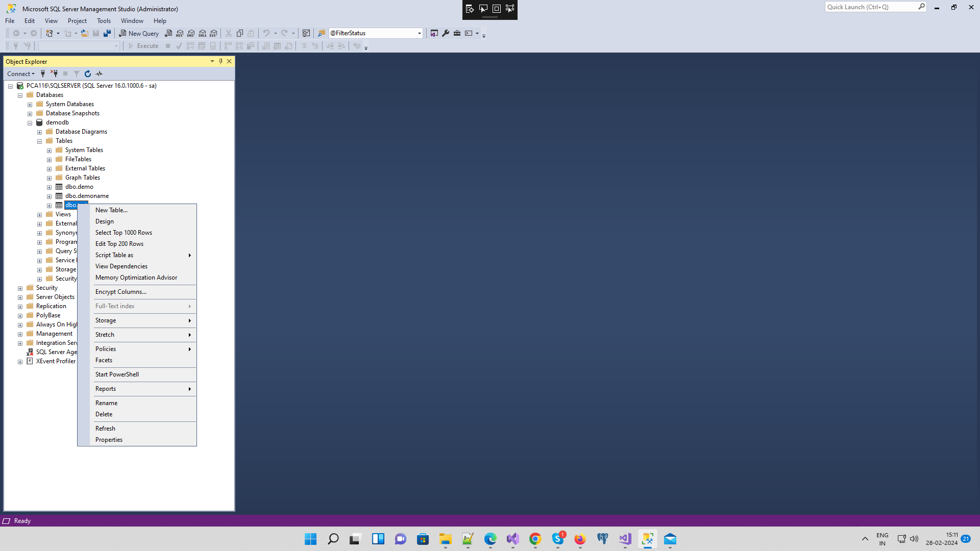Open the @FilterStatus find combo box dropdown
This screenshot has height=551, width=980.
point(420,33)
